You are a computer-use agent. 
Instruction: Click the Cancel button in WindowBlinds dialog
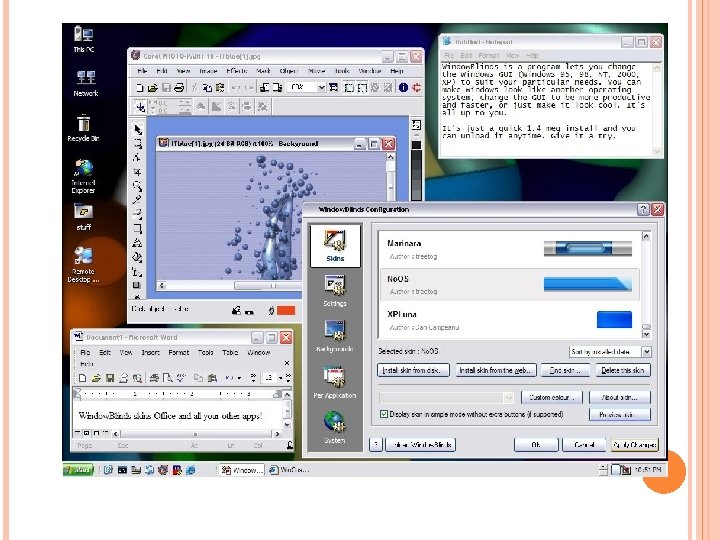584,444
